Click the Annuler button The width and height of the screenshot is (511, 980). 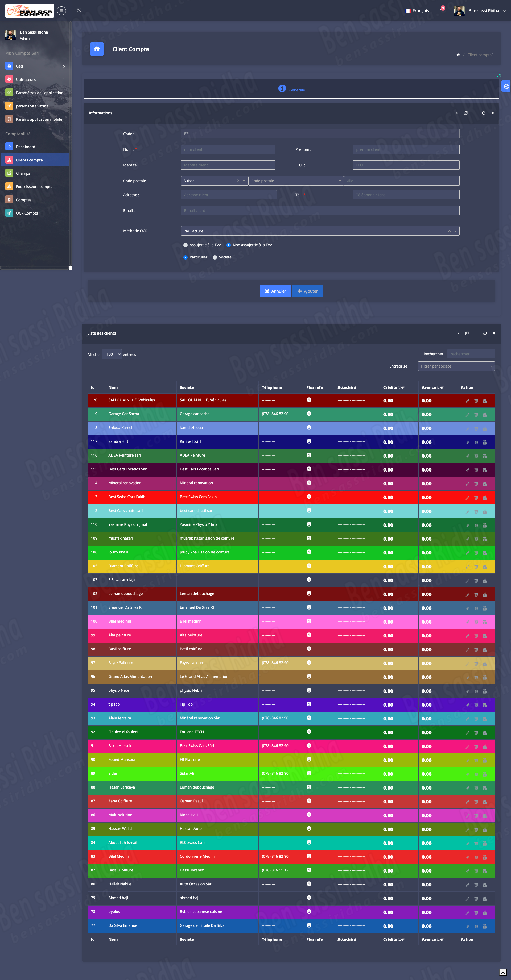(275, 291)
